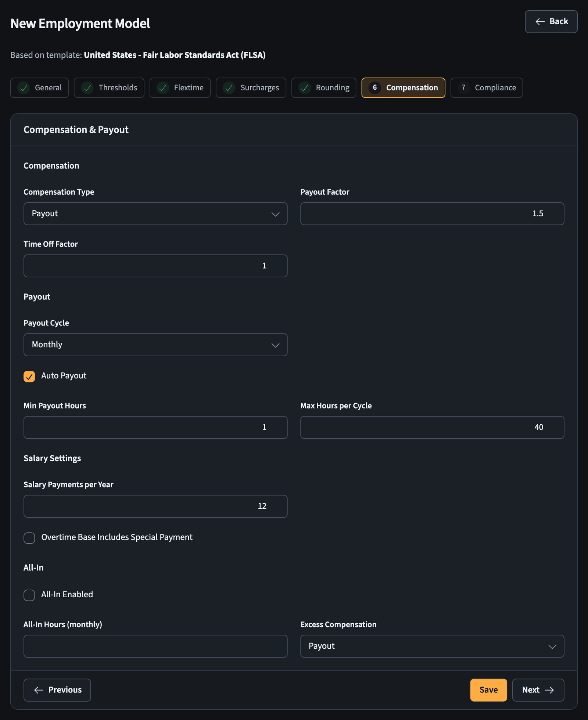Enable Overtime Base Includes Special Payment

(29, 538)
